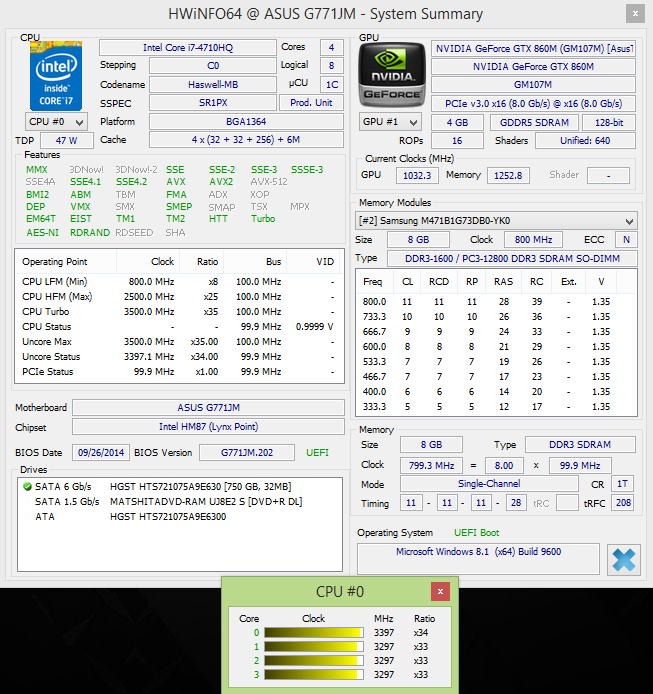Click the GDDR5 SDRAM field
Screen dimensions: 653x694
pos(534,123)
